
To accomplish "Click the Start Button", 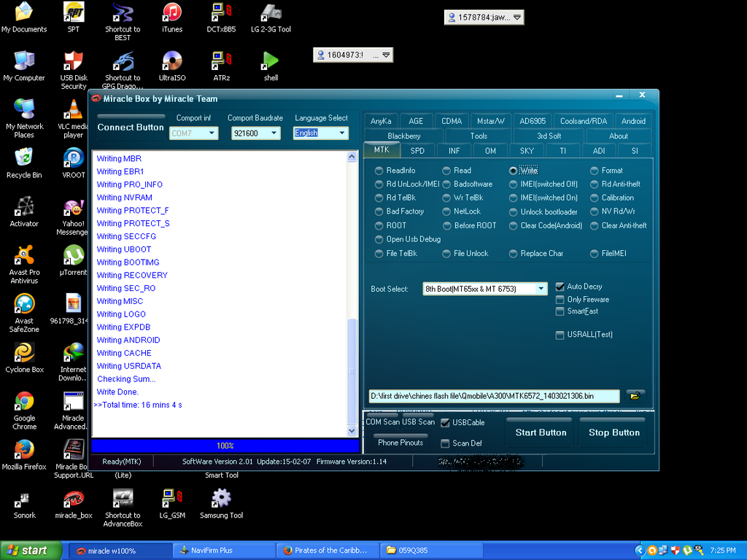I will [541, 432].
